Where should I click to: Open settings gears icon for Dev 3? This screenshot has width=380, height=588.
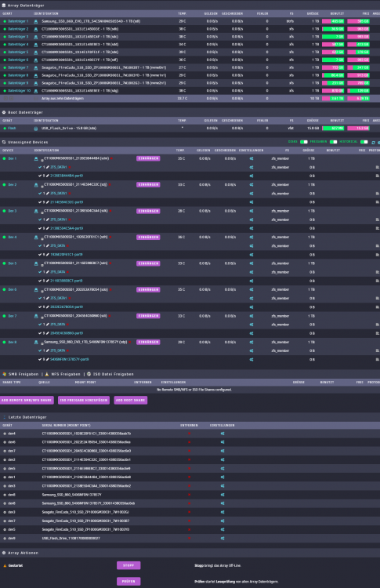pyautogui.click(x=252, y=211)
